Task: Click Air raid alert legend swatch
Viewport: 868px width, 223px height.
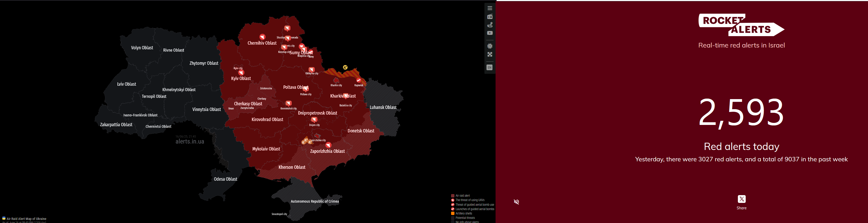Action: tap(453, 196)
